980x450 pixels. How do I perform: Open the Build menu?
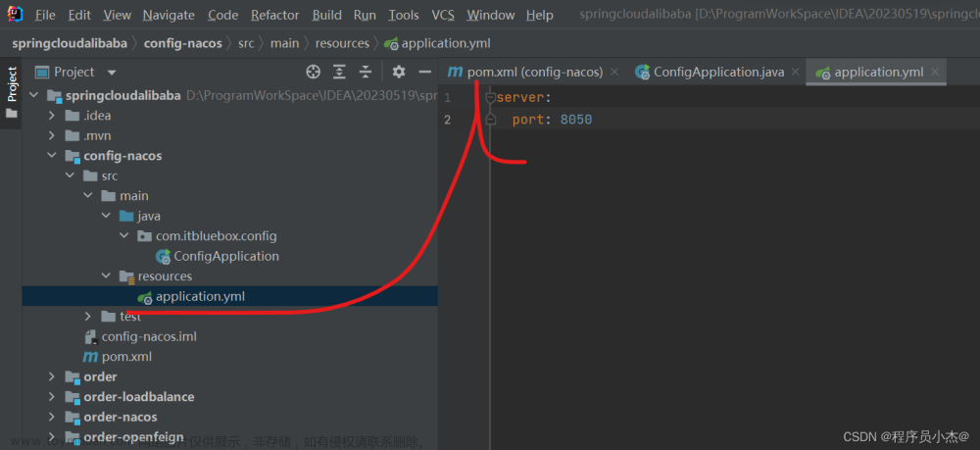pos(327,15)
